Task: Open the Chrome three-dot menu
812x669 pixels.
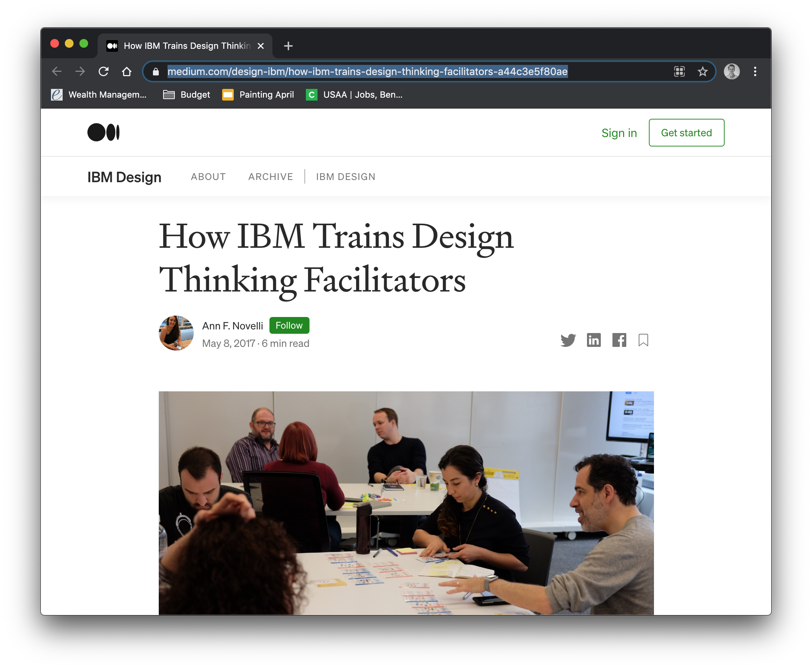Action: 754,71
